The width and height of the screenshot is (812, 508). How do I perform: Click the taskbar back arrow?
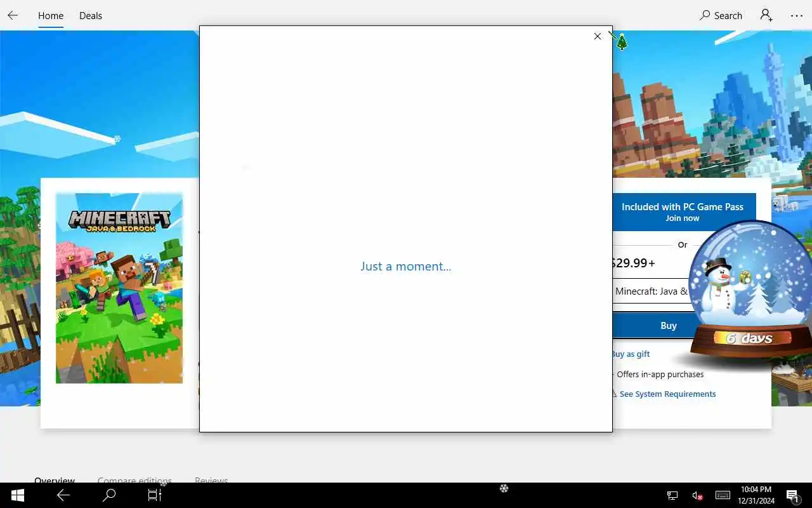[x=63, y=495]
